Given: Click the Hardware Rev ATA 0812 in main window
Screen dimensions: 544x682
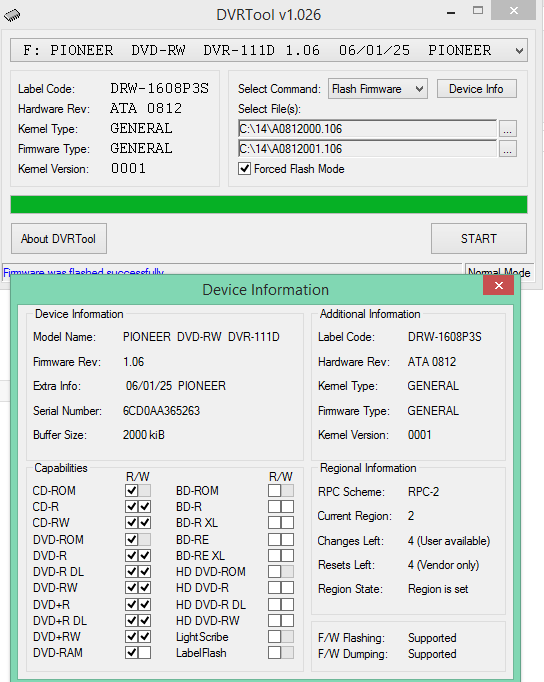Looking at the screenshot, I should [x=146, y=108].
